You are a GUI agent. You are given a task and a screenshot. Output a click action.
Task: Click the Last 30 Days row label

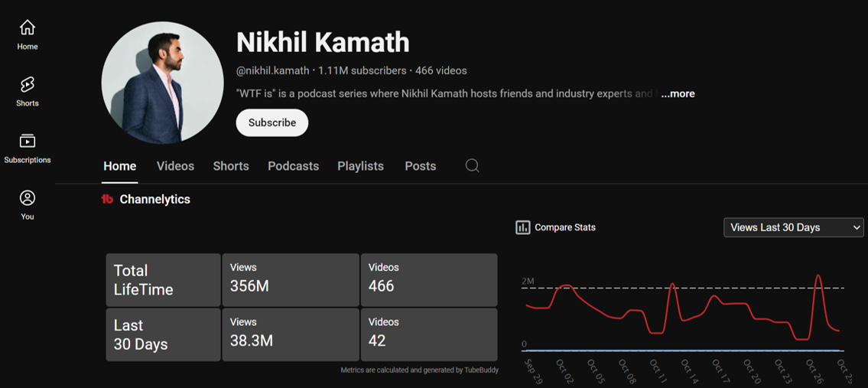click(x=164, y=334)
